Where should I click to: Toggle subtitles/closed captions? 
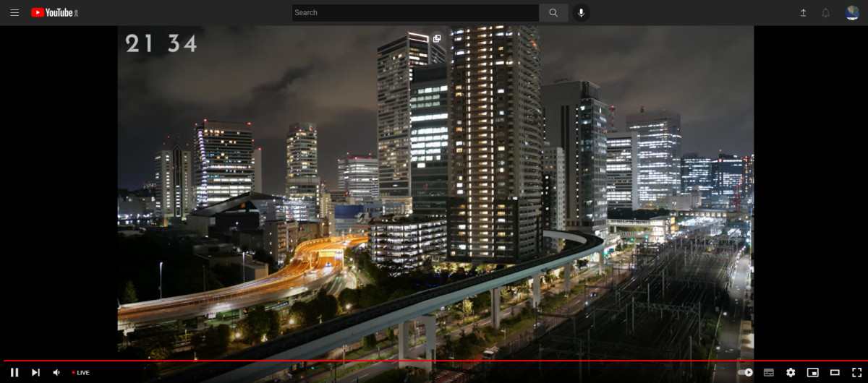point(769,372)
